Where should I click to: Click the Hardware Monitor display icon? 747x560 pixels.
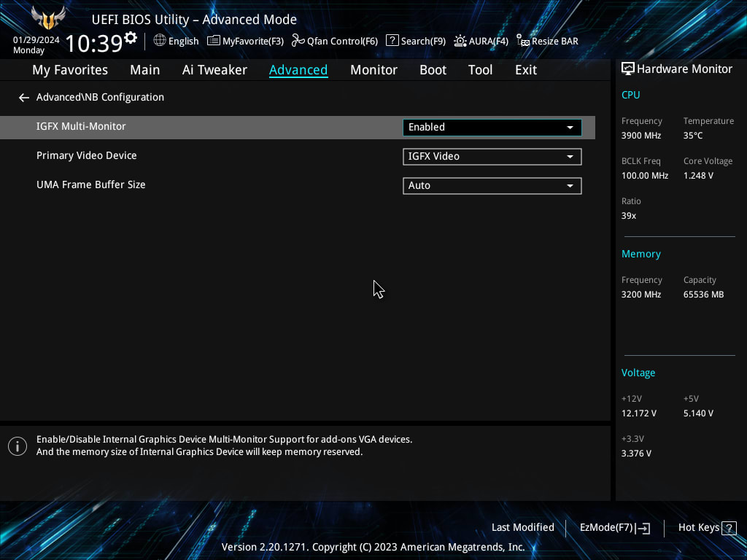coord(628,69)
